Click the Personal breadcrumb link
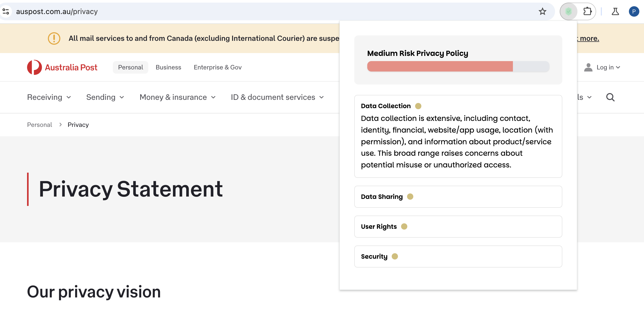644x312 pixels. pyautogui.click(x=40, y=125)
